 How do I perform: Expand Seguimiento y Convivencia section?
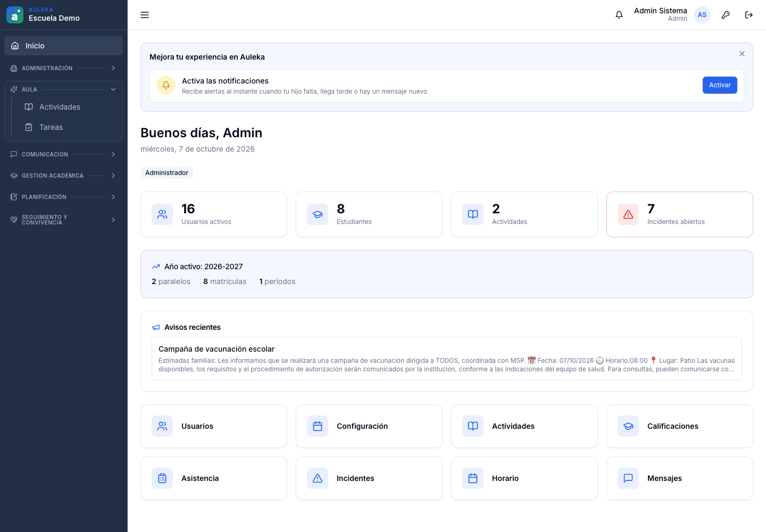click(x=63, y=220)
